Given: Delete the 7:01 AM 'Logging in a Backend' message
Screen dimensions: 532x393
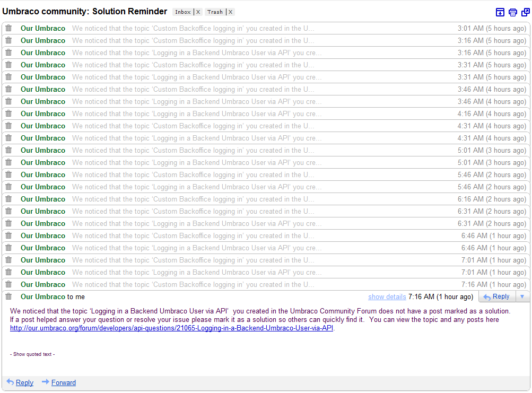Looking at the screenshot, I should coord(8,273).
